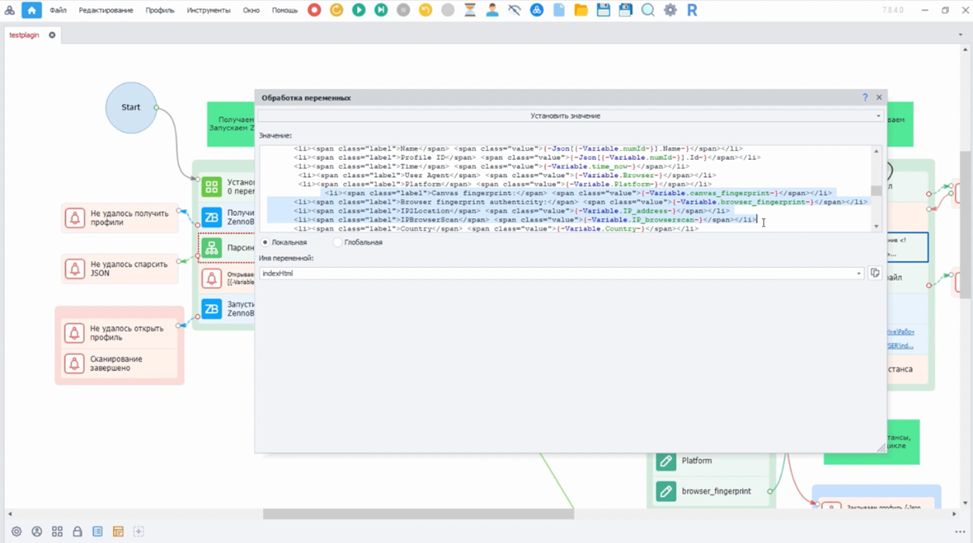Screen dimensions: 973x543
Task: Start project with green Play icon
Action: coord(359,10)
